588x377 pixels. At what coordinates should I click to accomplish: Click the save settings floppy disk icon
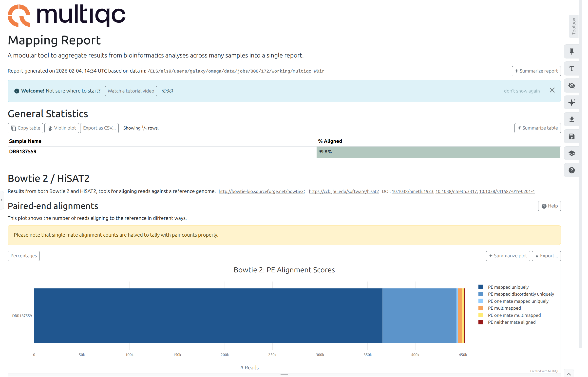click(x=571, y=136)
